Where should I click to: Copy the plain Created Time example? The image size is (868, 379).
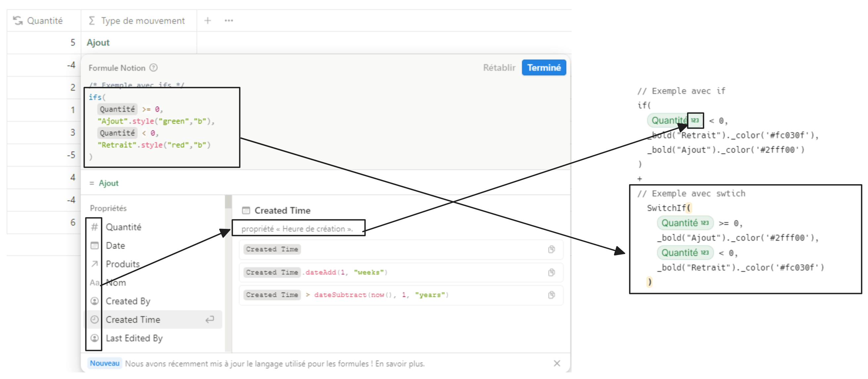[x=551, y=249]
